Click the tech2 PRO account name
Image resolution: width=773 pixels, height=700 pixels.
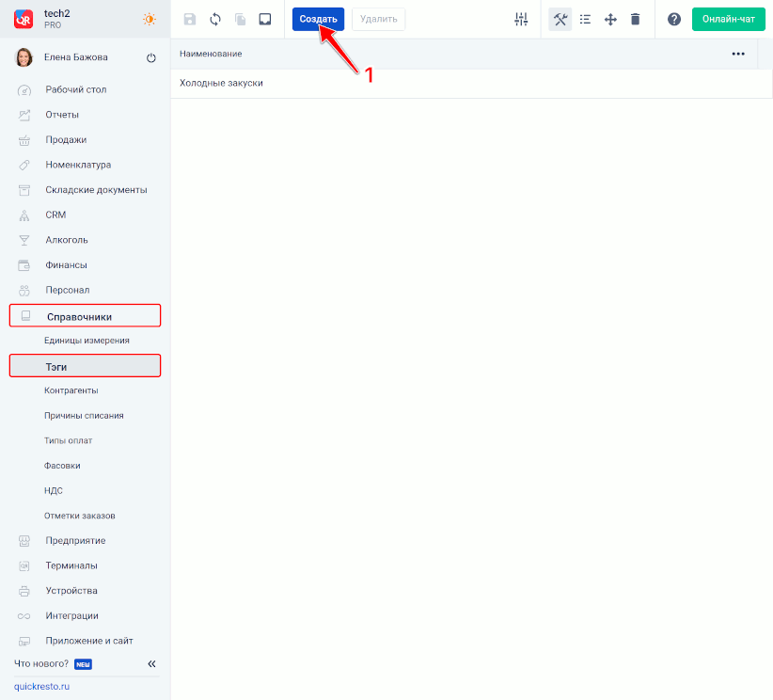click(x=57, y=19)
